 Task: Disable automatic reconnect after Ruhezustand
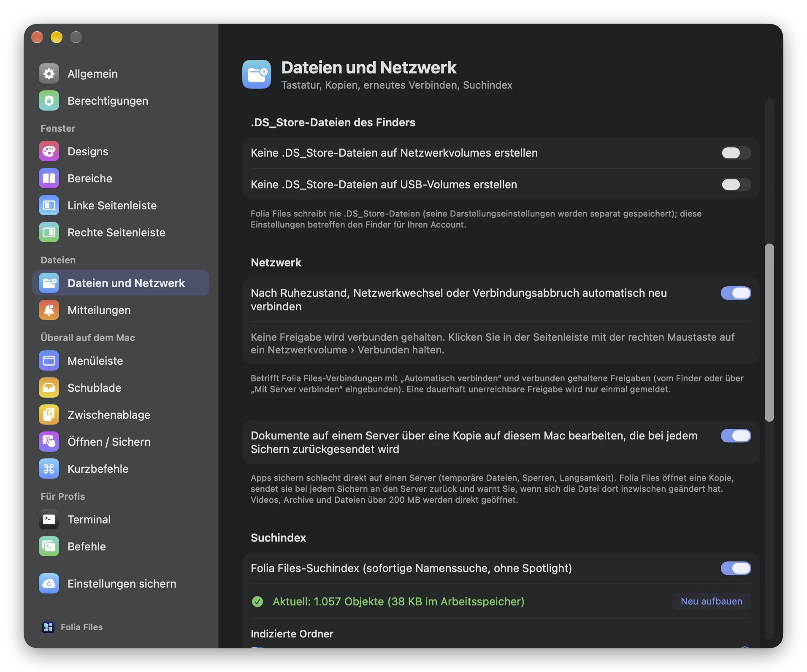736,293
